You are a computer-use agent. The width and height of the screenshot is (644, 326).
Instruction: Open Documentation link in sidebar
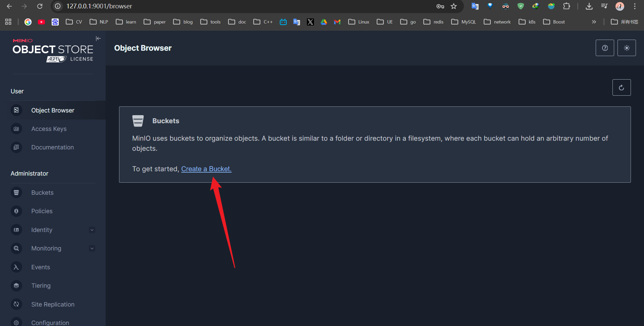click(53, 147)
